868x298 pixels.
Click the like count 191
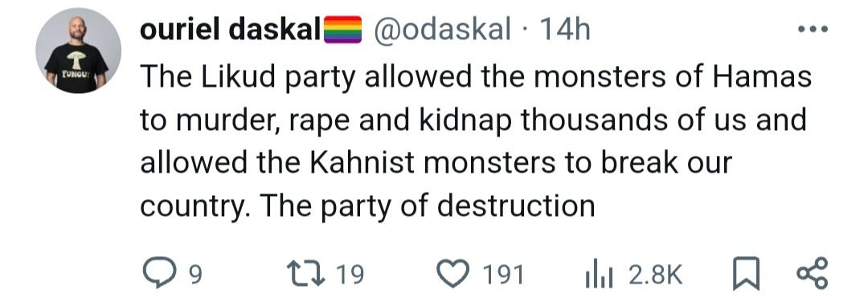point(502,275)
